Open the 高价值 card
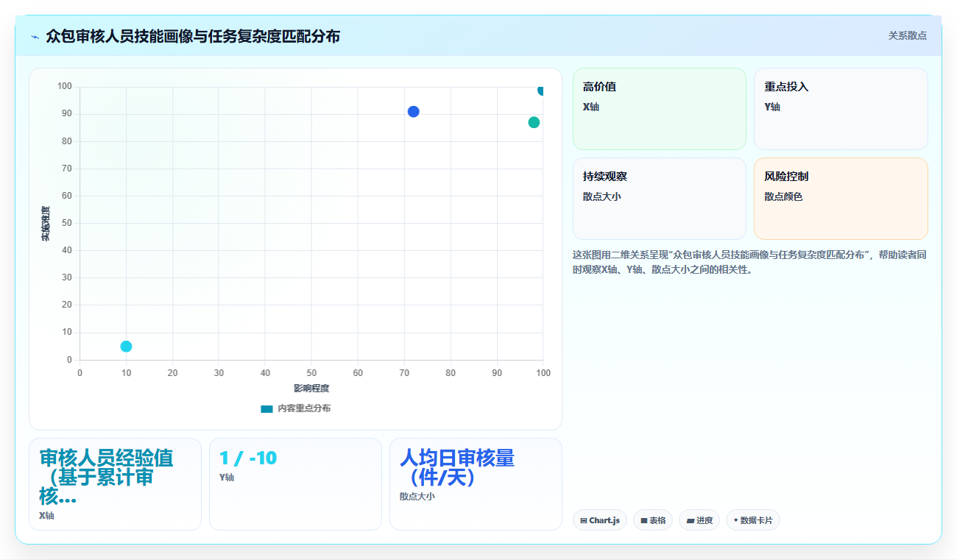This screenshot has height=560, width=957. pos(660,109)
